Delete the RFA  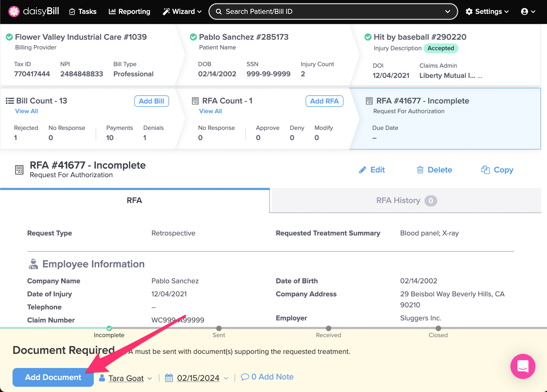435,170
